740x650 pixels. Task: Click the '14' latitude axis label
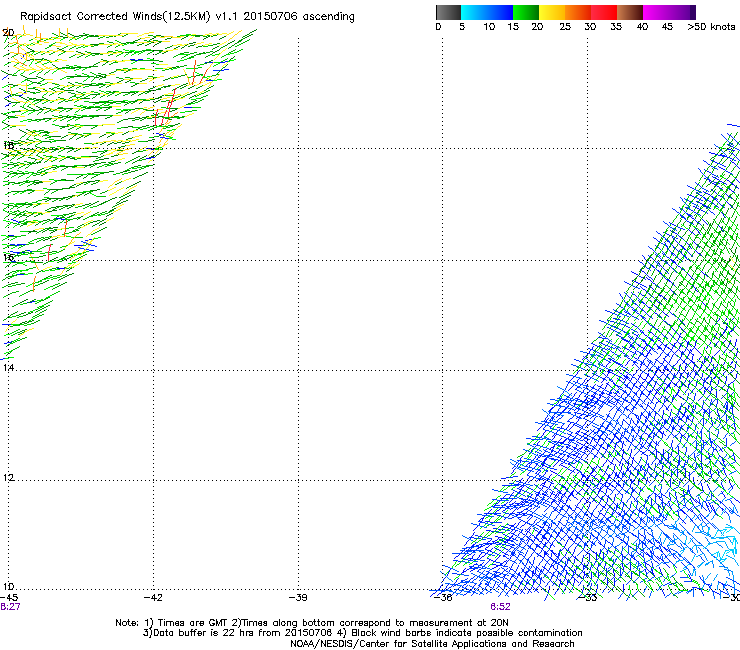pos(8,367)
